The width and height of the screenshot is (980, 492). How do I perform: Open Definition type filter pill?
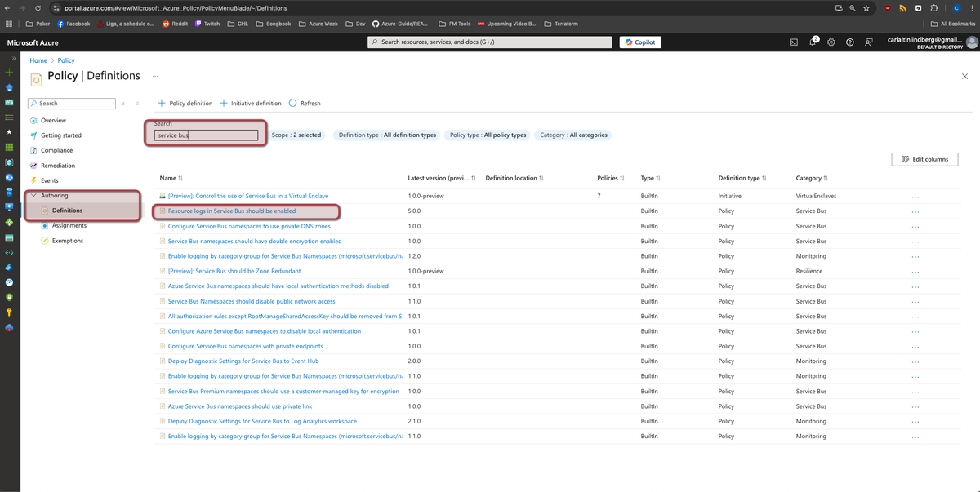click(387, 135)
